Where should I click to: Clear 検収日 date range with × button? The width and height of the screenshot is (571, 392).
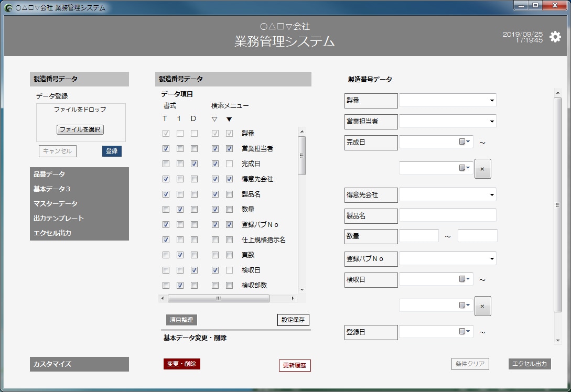pyautogui.click(x=482, y=306)
